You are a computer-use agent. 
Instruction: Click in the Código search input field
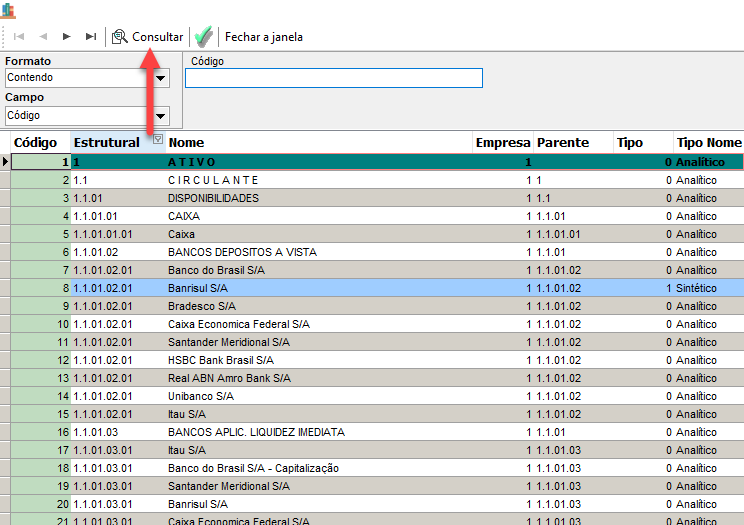333,78
